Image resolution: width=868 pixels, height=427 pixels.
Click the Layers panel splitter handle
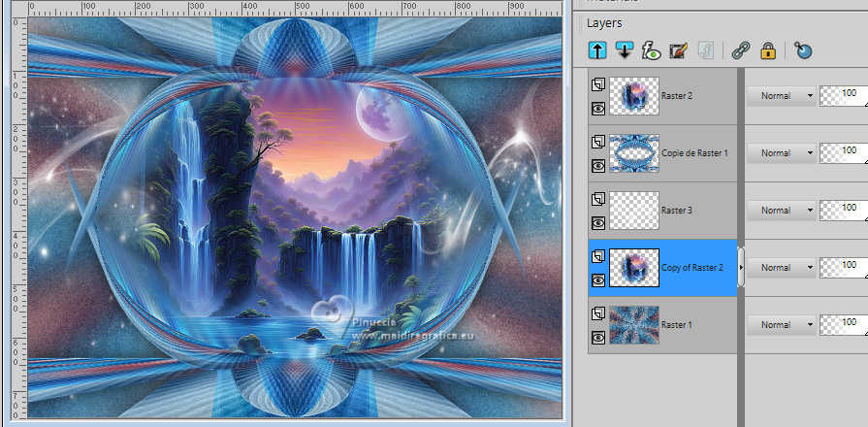click(741, 268)
